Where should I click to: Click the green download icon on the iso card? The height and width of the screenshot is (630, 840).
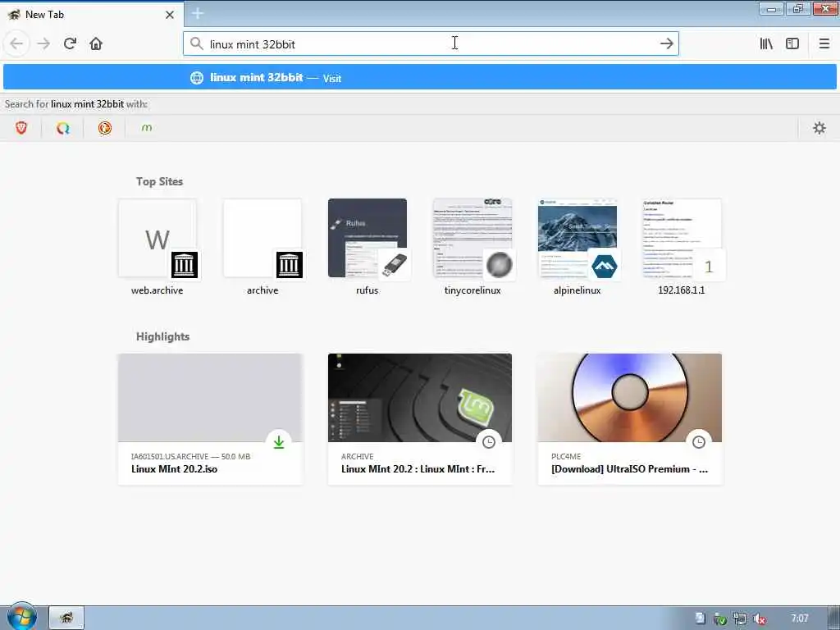click(x=279, y=442)
